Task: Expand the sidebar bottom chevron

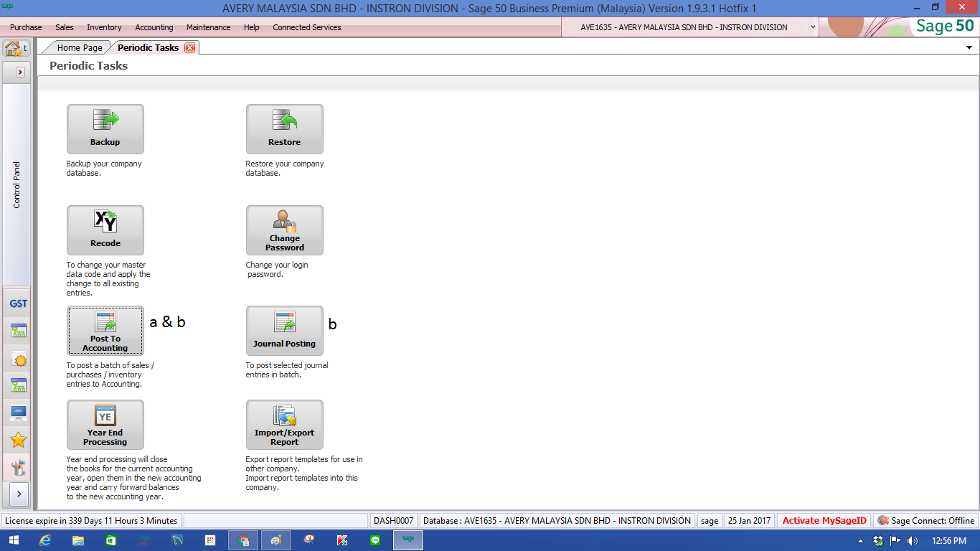Action: pyautogui.click(x=19, y=494)
